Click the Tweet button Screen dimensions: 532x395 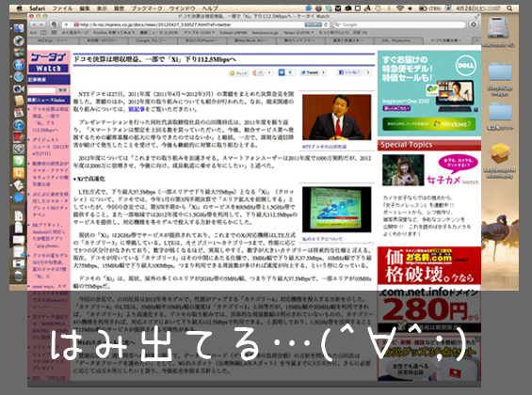(310, 72)
